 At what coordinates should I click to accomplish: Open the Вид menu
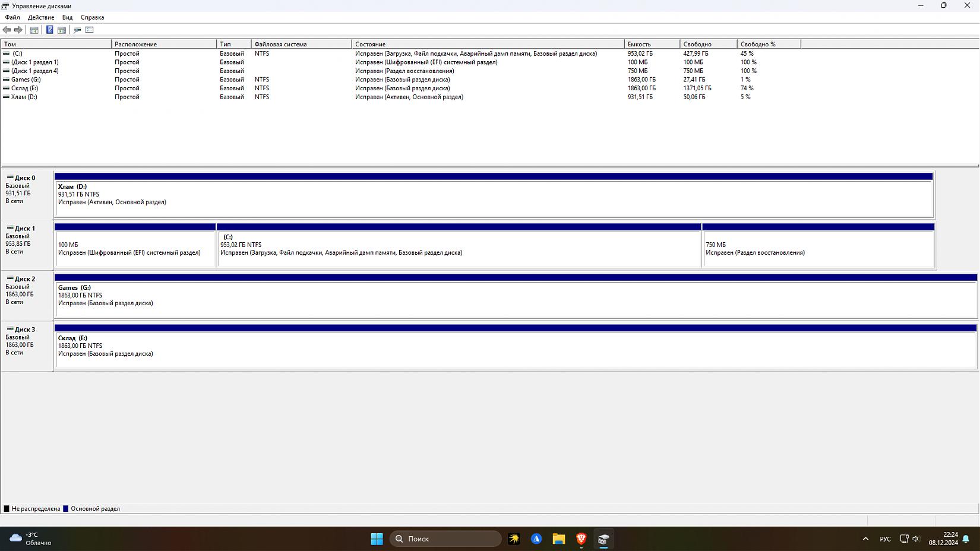(68, 17)
